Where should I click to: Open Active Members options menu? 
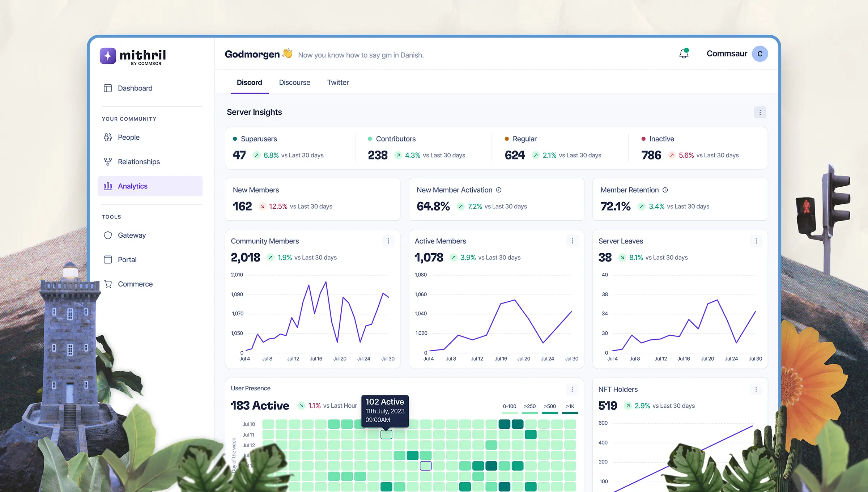click(x=572, y=241)
